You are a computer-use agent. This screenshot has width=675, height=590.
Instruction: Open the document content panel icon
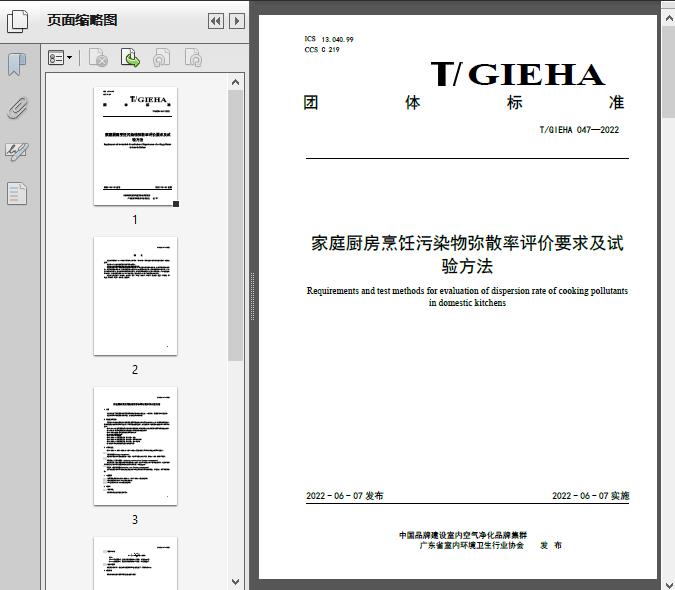coord(17,193)
